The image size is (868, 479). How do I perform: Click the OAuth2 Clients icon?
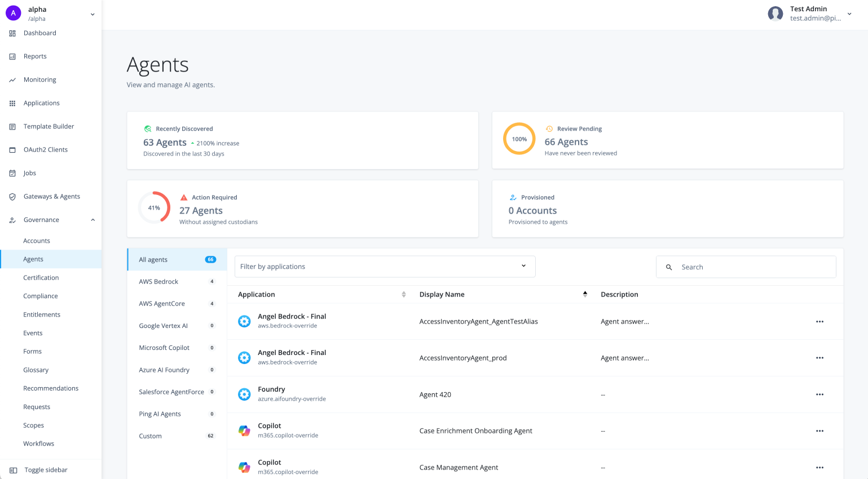coord(12,150)
